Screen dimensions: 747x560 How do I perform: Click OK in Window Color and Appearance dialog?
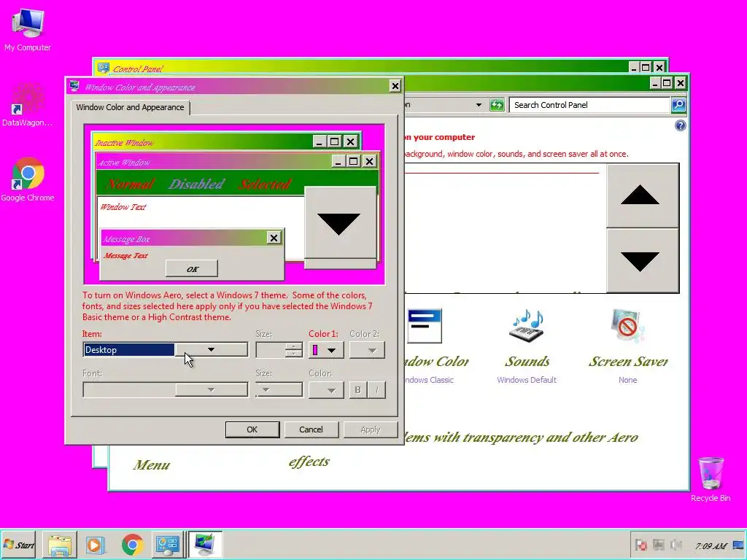click(x=252, y=429)
